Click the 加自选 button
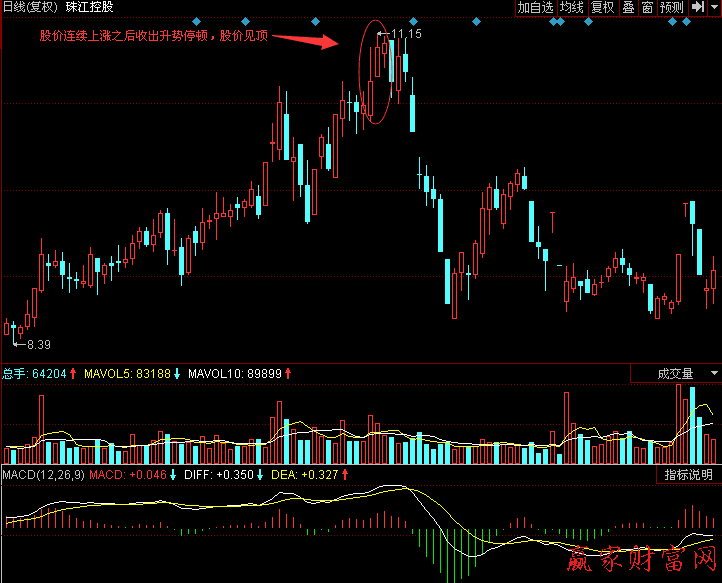Image resolution: width=722 pixels, height=583 pixels. coord(535,7)
